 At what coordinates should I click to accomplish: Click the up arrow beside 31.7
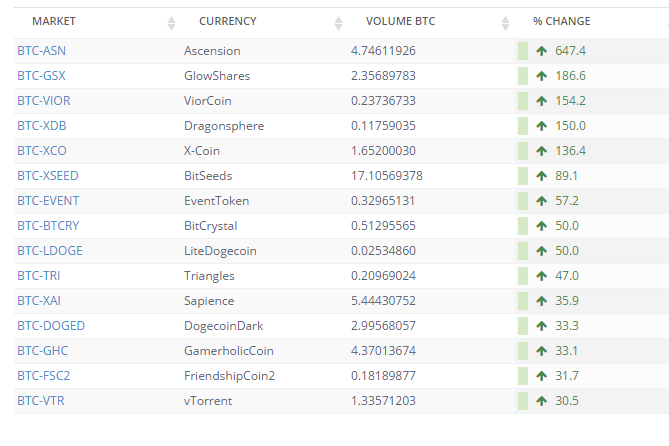coord(541,376)
